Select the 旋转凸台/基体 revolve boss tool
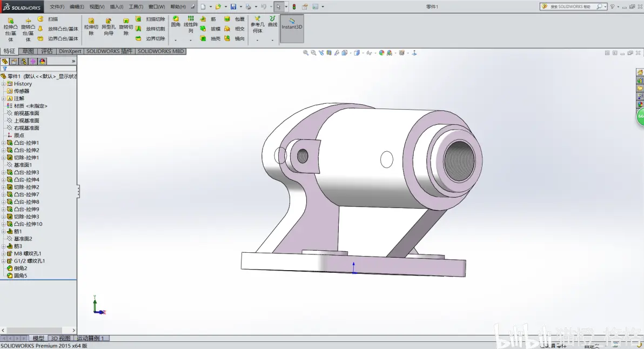The width and height of the screenshot is (644, 349). [x=28, y=29]
